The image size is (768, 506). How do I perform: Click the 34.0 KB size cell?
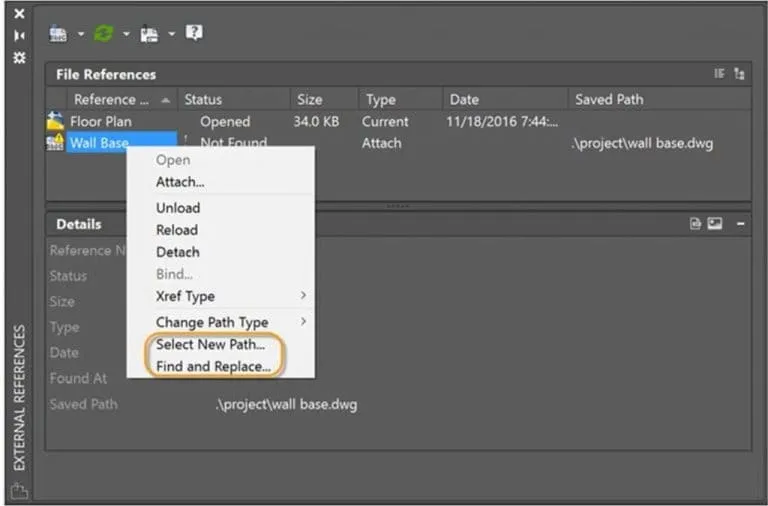[316, 121]
